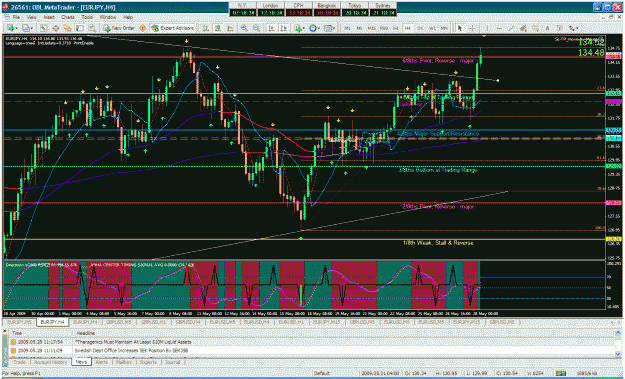Select the M15 timeframe
The width and height of the screenshot is (625, 379).
tap(371, 28)
